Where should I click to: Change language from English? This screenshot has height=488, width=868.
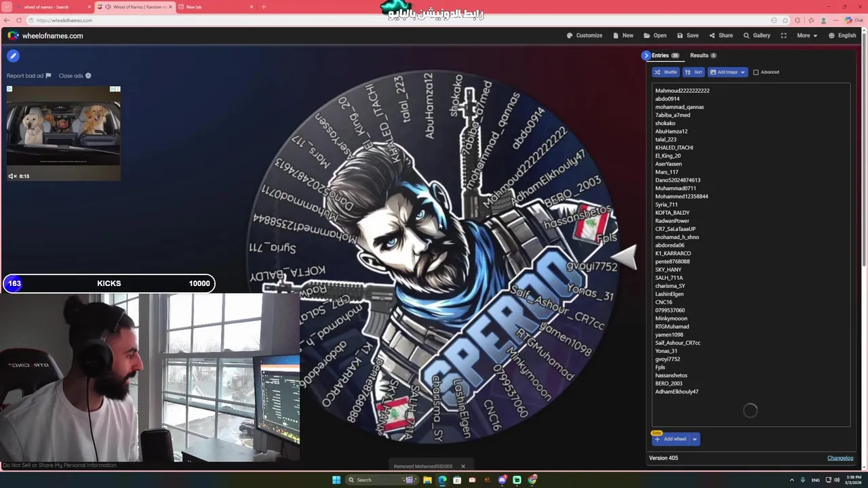point(842,35)
